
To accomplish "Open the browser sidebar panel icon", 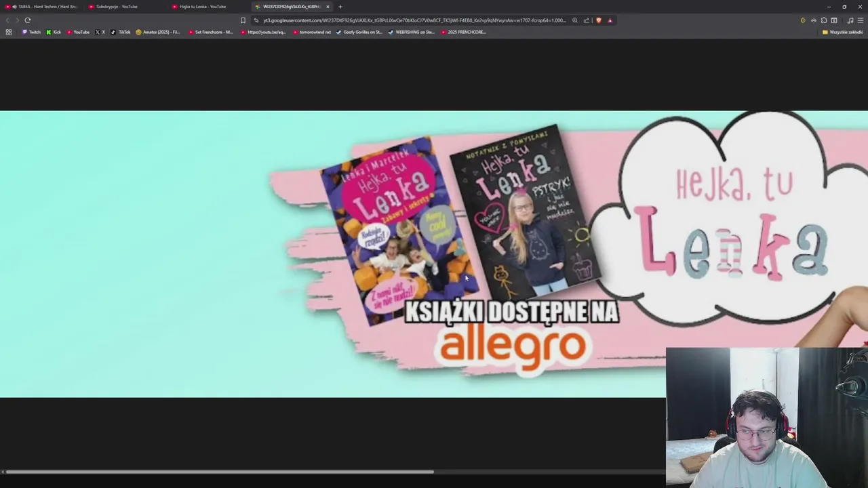I will 834,20.
